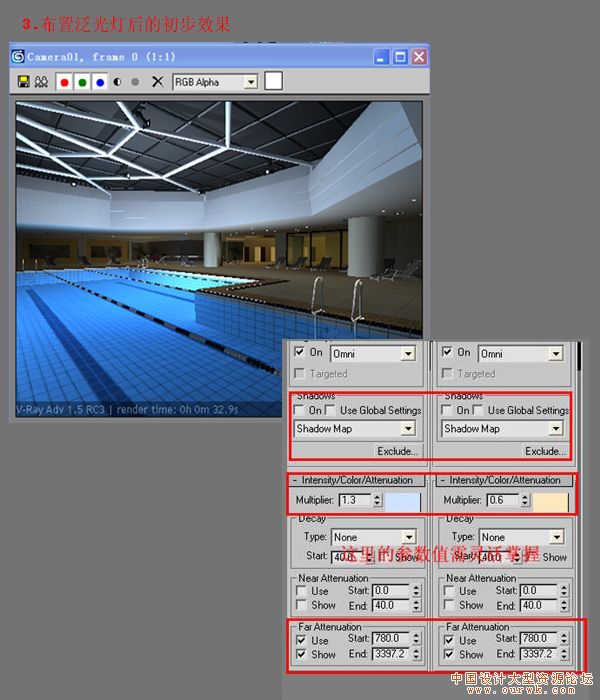Click the left panel Exclude... button
The image size is (600, 700).
point(396,451)
